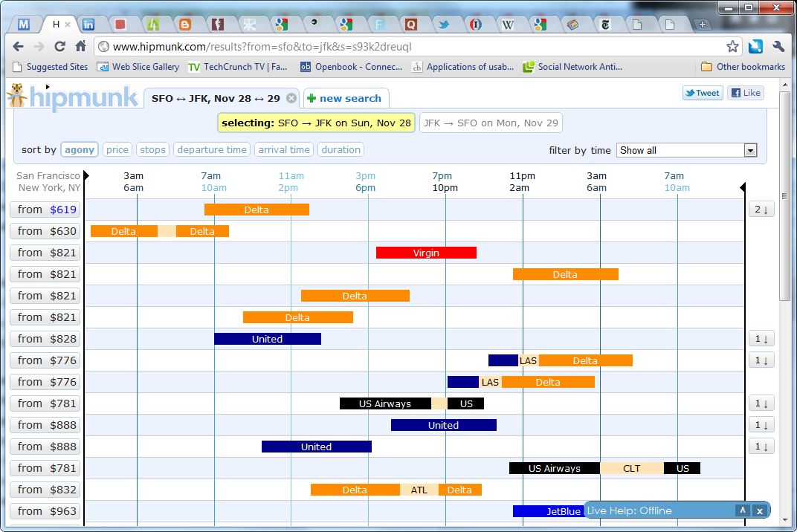Sort results by departure time
This screenshot has height=532, width=797.
click(212, 150)
